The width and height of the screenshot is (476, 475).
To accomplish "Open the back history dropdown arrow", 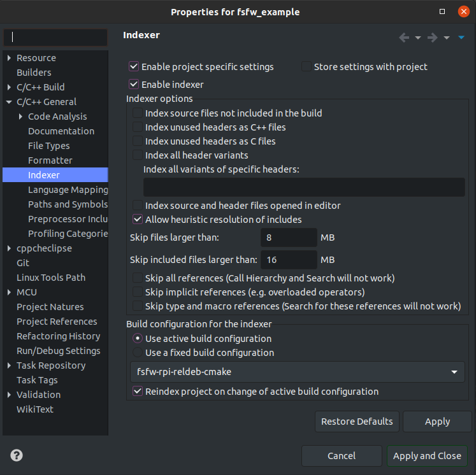I will pos(418,38).
